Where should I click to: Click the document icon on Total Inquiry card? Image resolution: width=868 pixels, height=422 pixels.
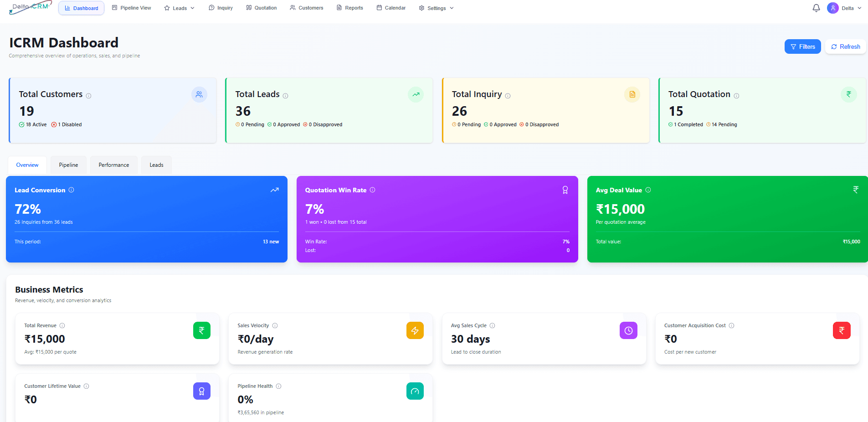coord(632,94)
